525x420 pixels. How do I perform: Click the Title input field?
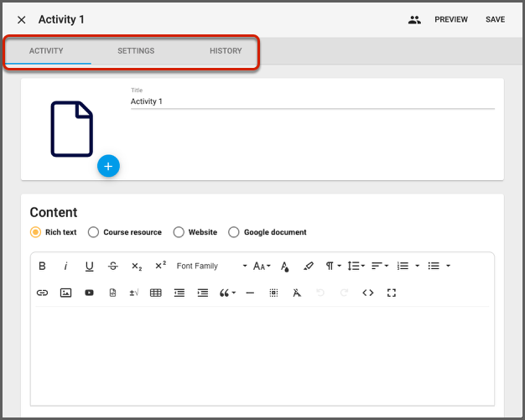coord(312,101)
